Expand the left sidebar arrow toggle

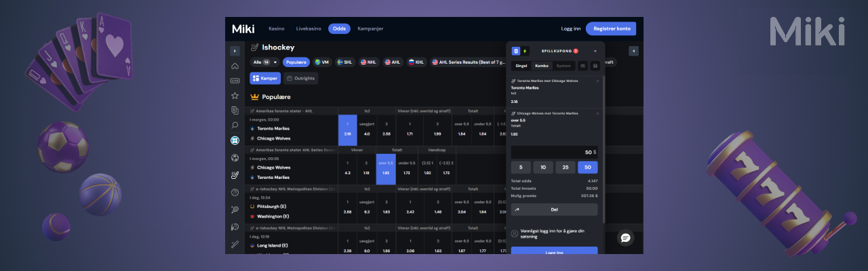(x=235, y=51)
